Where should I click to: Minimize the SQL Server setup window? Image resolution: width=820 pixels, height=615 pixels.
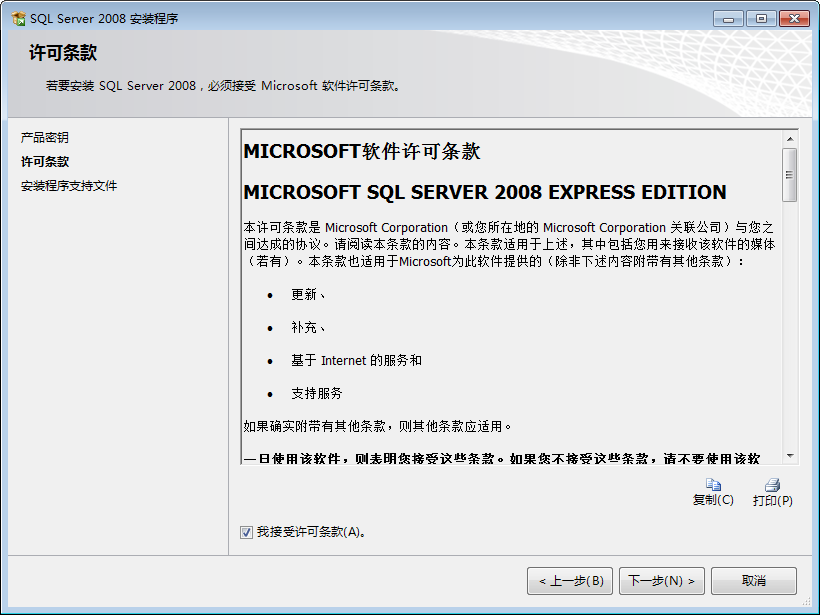(x=728, y=19)
